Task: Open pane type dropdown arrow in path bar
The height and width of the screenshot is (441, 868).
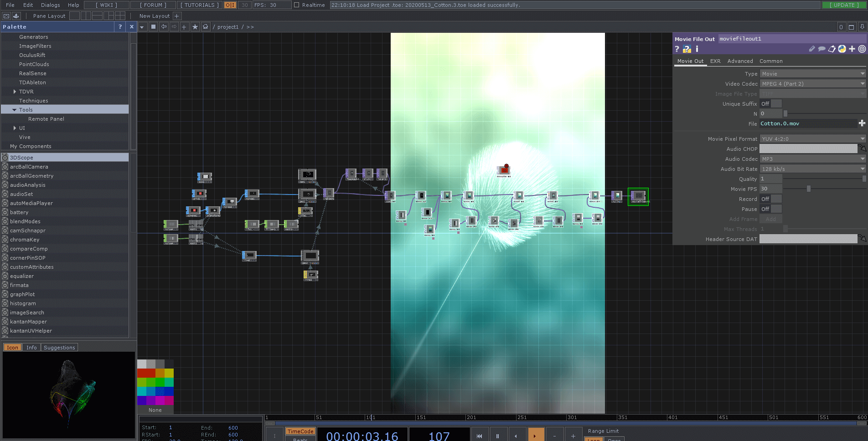Action: tap(142, 27)
